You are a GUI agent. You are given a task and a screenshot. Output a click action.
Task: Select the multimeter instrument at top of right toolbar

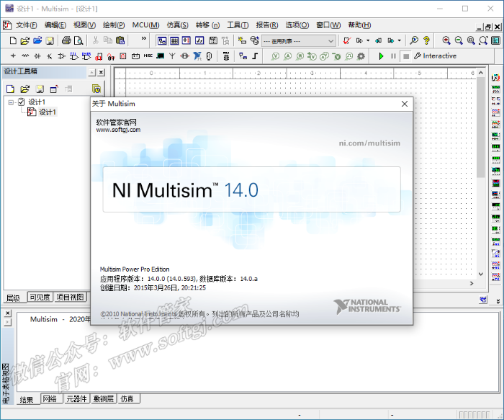point(495,77)
